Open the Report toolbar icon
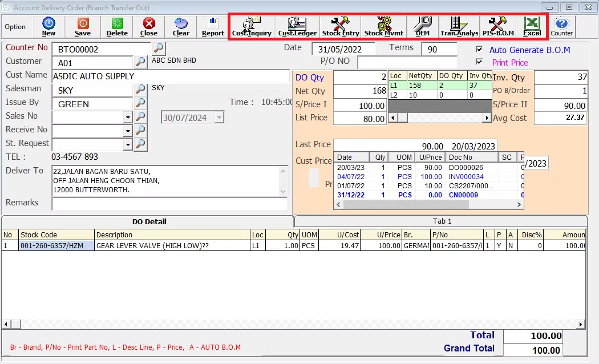Viewport: 599px width, 364px height. tap(213, 27)
